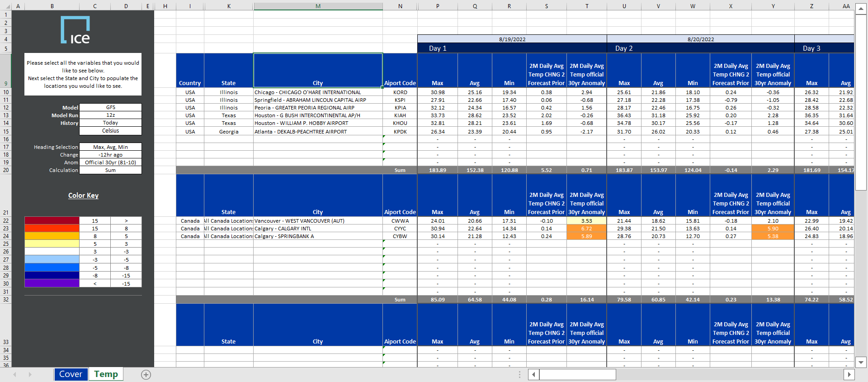Select row 20 header
The image size is (868, 382).
6,170
